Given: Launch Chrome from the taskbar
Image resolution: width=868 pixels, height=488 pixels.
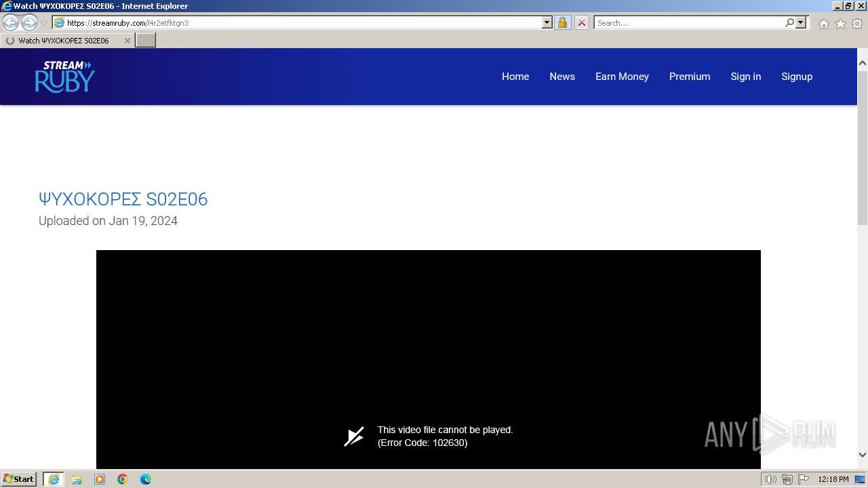Looking at the screenshot, I should pyautogui.click(x=123, y=479).
